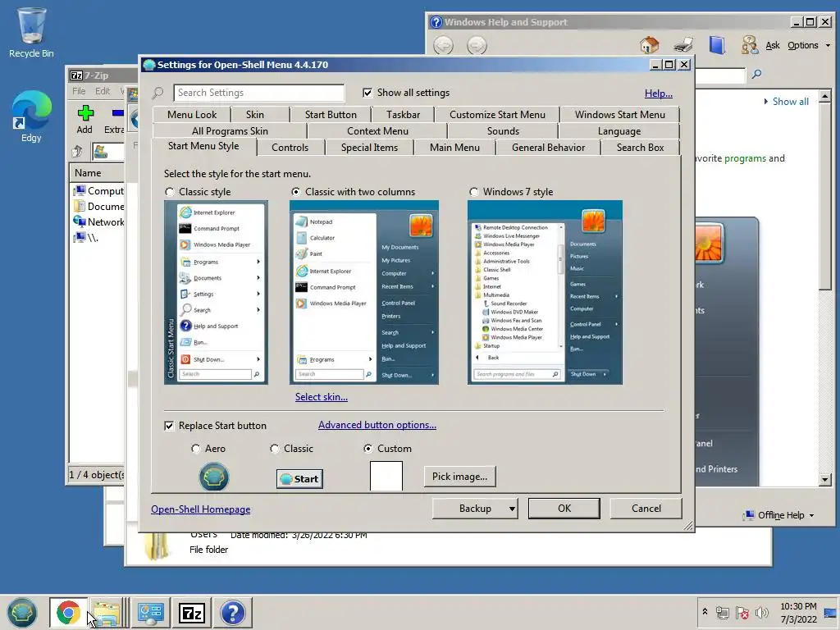
Task: Open the Help... link in settings
Action: 659,94
